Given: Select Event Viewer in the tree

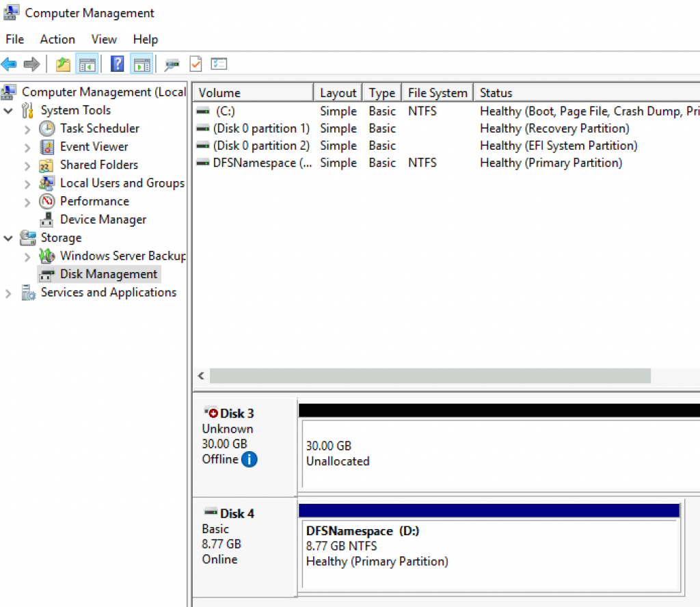Looking at the screenshot, I should point(94,147).
